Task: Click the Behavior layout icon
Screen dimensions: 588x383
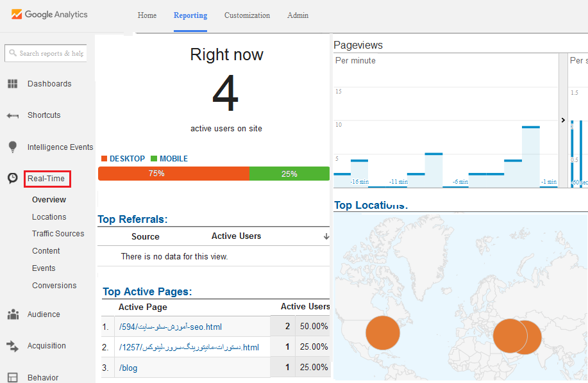Action: pos(13,377)
